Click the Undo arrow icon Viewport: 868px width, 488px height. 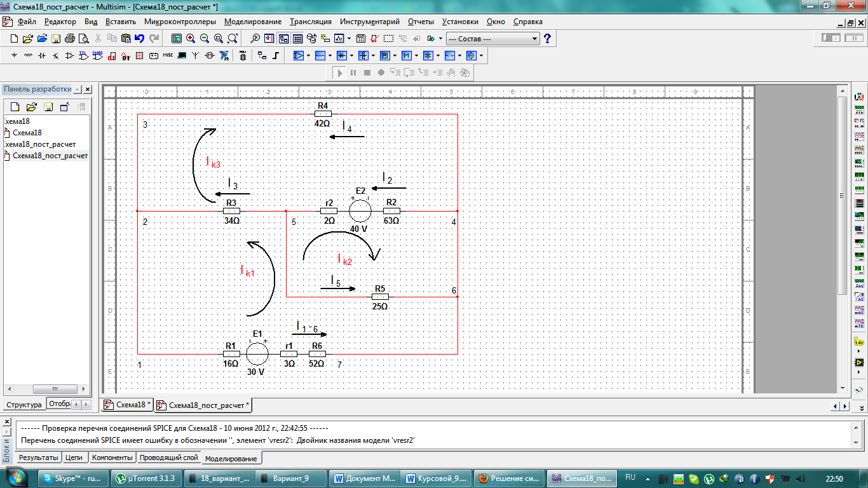pyautogui.click(x=139, y=38)
